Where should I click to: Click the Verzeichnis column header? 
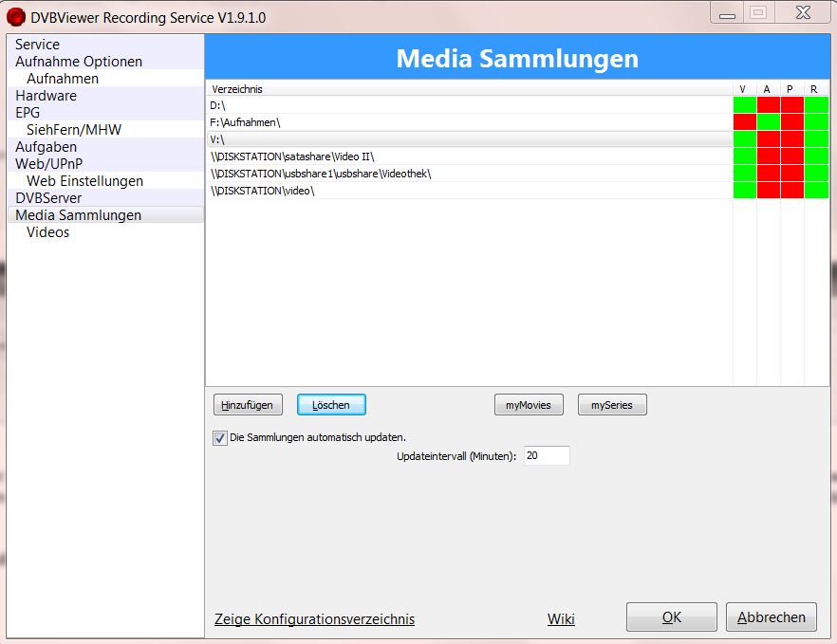click(469, 88)
